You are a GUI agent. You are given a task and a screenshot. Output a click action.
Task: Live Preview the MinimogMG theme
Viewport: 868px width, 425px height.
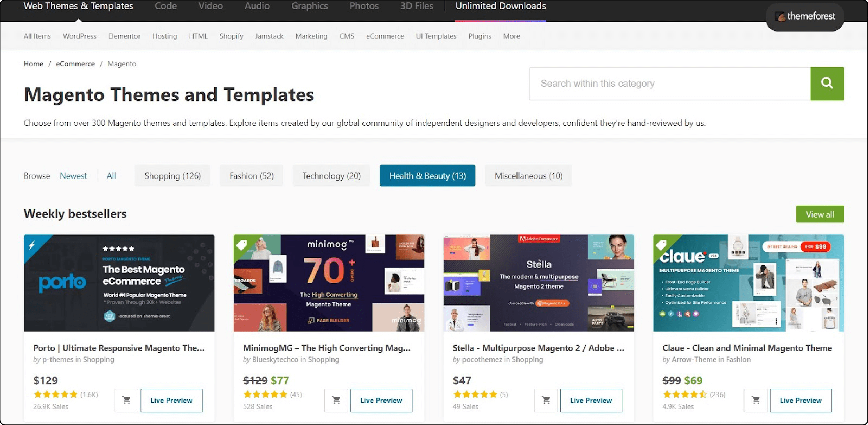click(x=381, y=400)
